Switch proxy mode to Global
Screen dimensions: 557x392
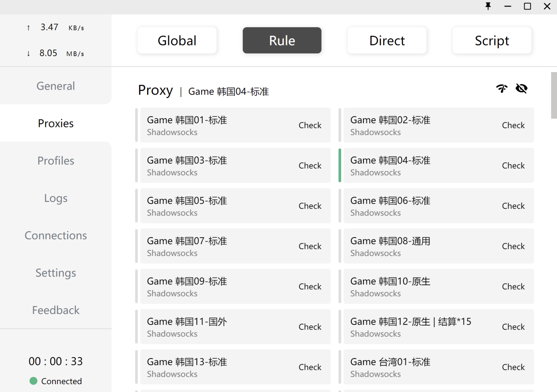(x=177, y=40)
